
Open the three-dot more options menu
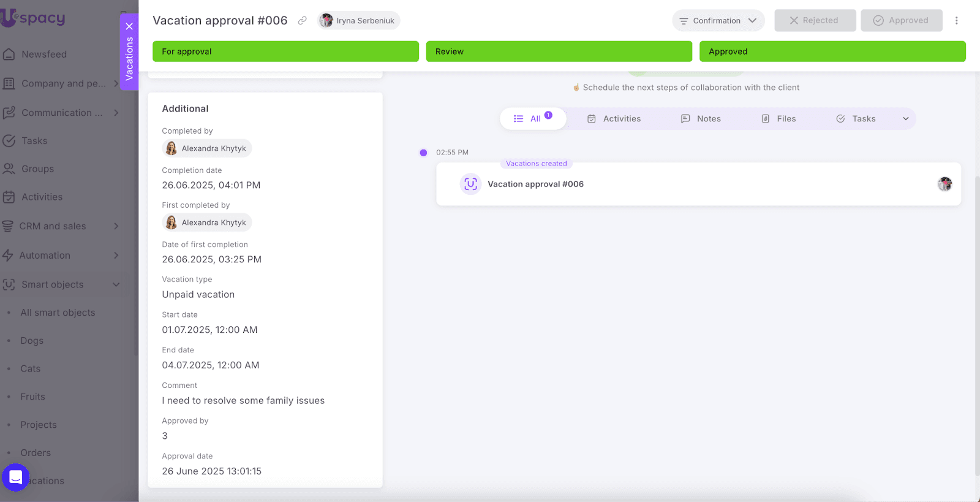956,21
